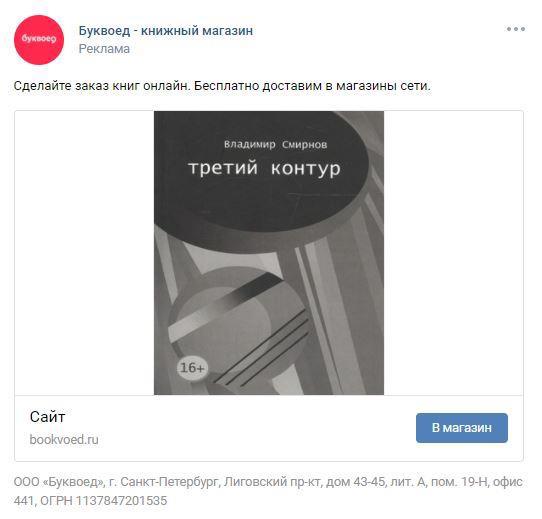Viewport: 542px width, 519px height.
Task: Click the 16+ age rating badge on the cover
Action: [193, 368]
